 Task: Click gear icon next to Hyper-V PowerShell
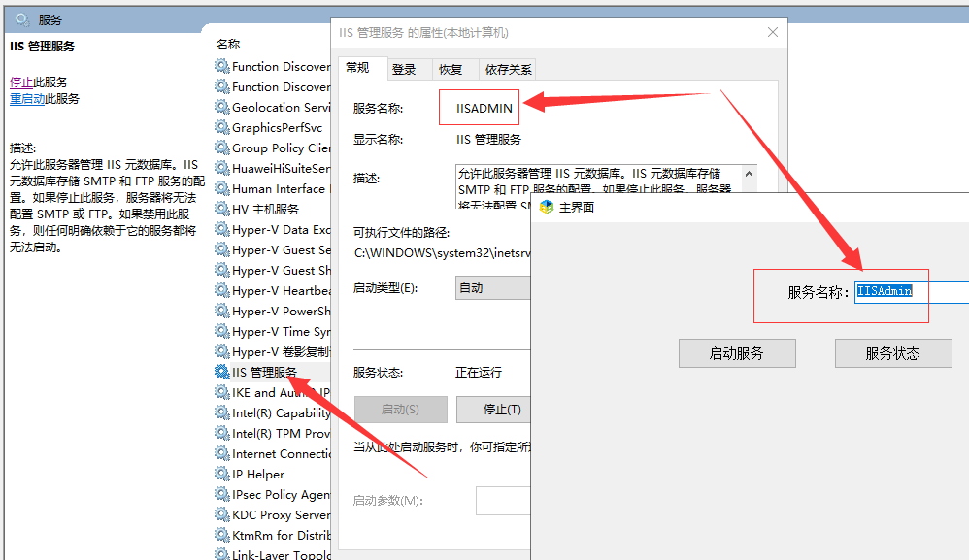tap(221, 311)
